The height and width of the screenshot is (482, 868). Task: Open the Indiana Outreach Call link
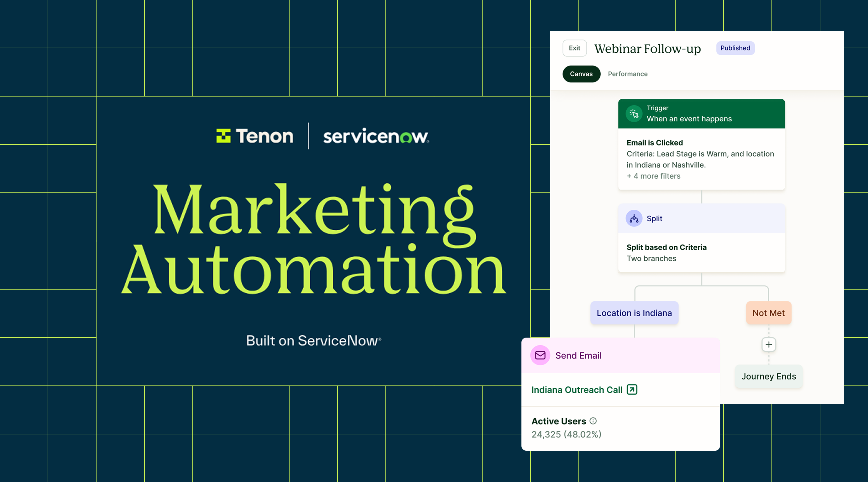(x=577, y=390)
